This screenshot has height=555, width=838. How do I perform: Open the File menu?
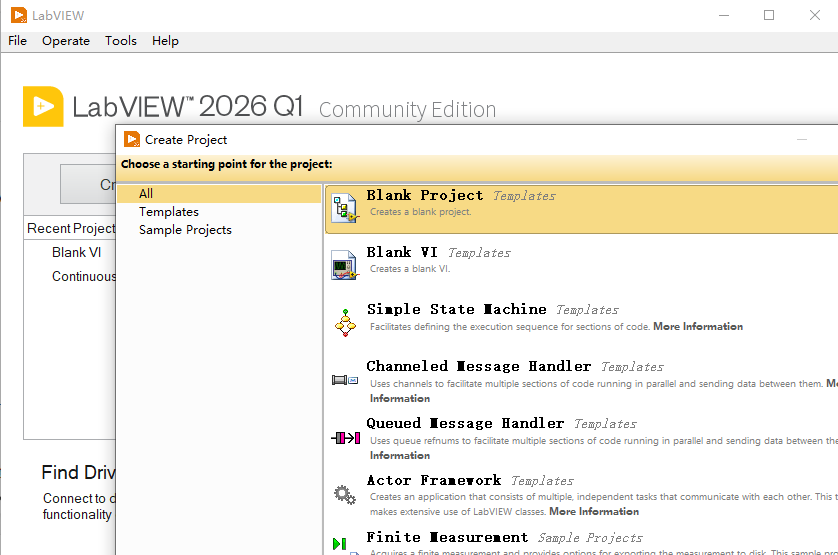tap(17, 41)
